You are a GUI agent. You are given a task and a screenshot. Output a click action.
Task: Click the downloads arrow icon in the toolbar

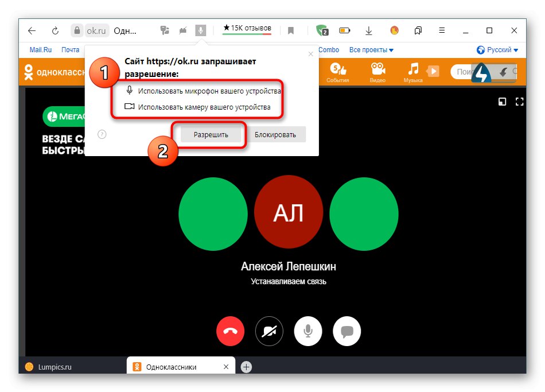[x=368, y=30]
